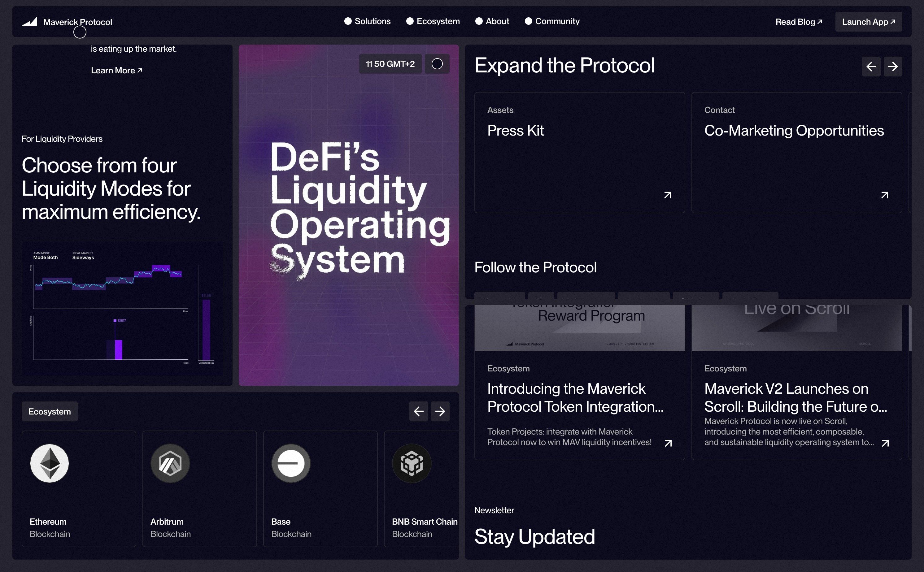Show previous Ecosystem chains

tap(418, 411)
